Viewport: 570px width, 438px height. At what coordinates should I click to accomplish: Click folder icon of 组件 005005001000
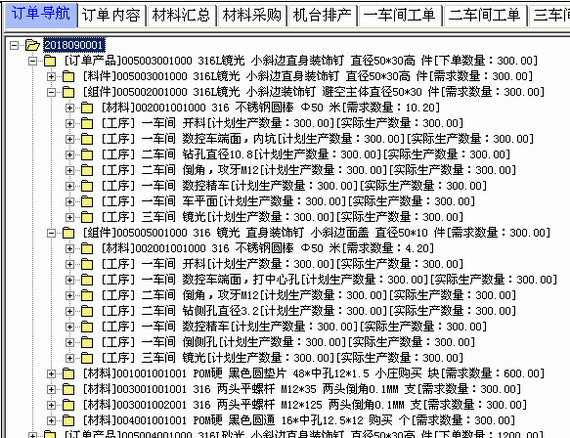pyautogui.click(x=68, y=233)
